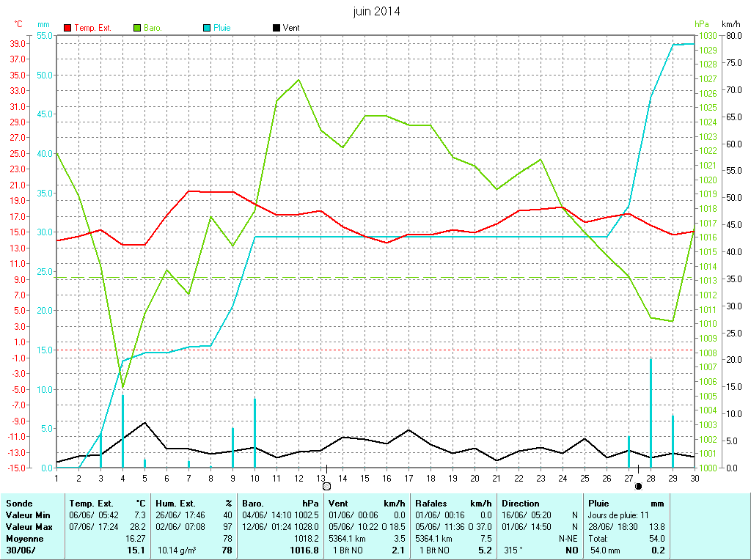Select the red Temp. Ext. legend square

68,28
